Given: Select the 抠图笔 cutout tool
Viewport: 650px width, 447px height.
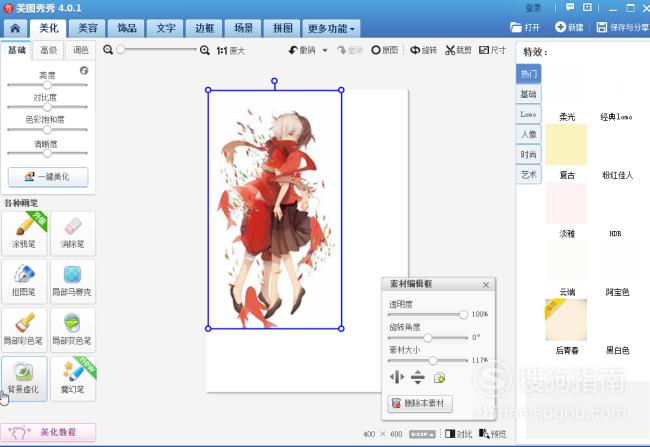Looking at the screenshot, I should point(24,281).
